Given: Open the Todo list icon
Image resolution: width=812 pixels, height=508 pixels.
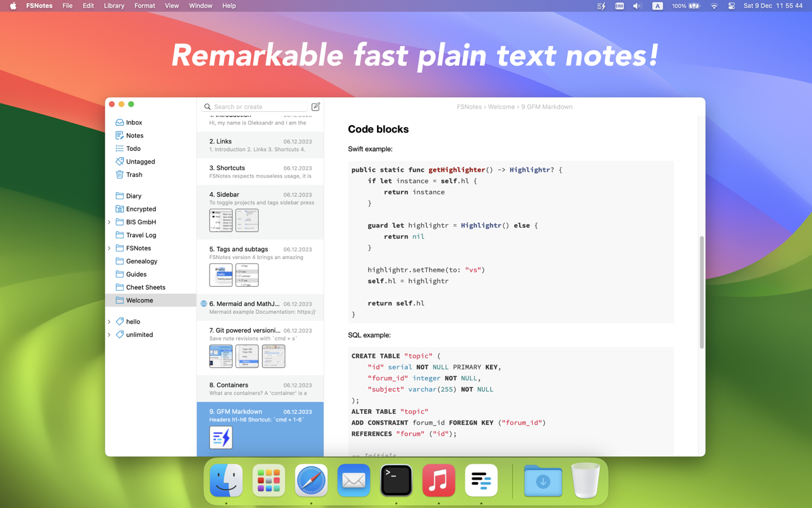Looking at the screenshot, I should [119, 148].
